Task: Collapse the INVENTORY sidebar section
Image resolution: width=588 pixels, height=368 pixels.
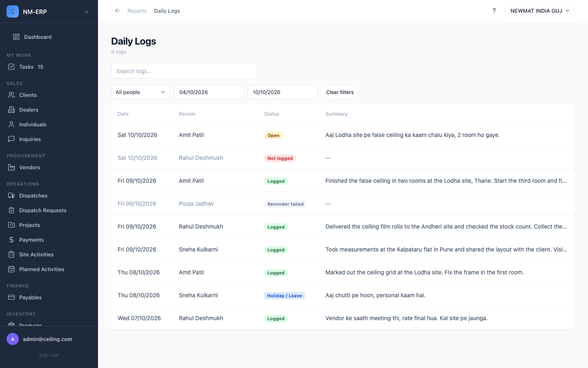Action: [x=89, y=314]
